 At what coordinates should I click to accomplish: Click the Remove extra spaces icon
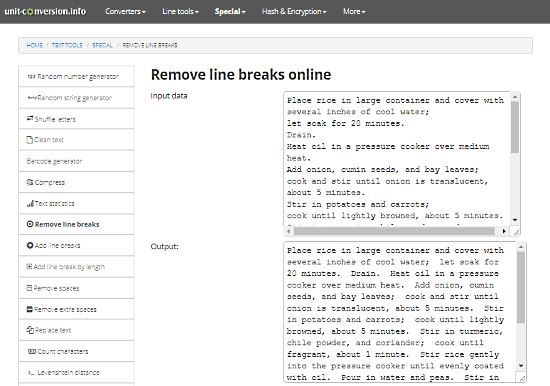click(x=30, y=309)
